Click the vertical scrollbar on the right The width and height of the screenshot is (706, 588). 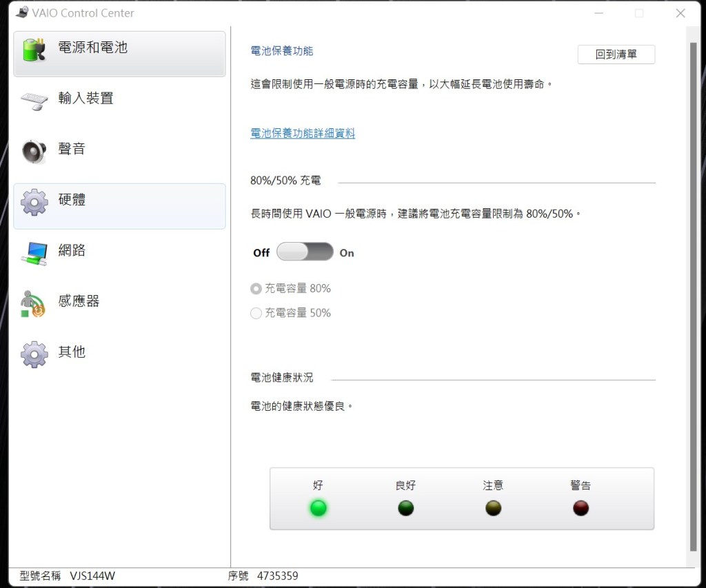pos(693,296)
